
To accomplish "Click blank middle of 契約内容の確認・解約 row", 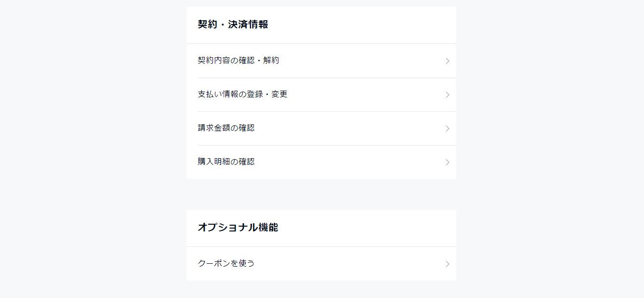I will (361, 61).
